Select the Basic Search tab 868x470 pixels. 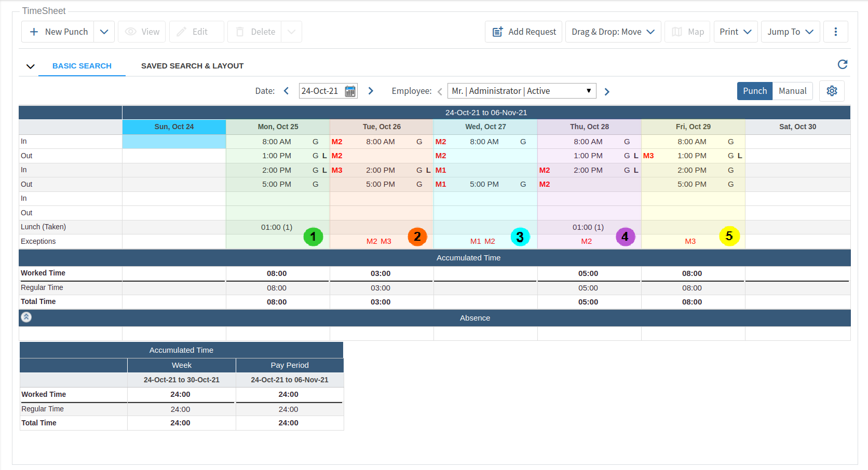point(82,66)
